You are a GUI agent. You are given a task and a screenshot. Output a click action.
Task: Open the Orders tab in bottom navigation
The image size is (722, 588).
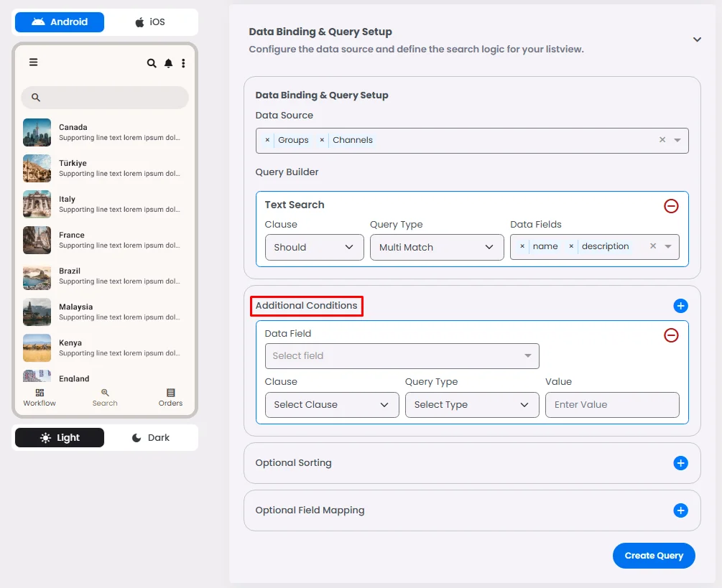pyautogui.click(x=170, y=397)
